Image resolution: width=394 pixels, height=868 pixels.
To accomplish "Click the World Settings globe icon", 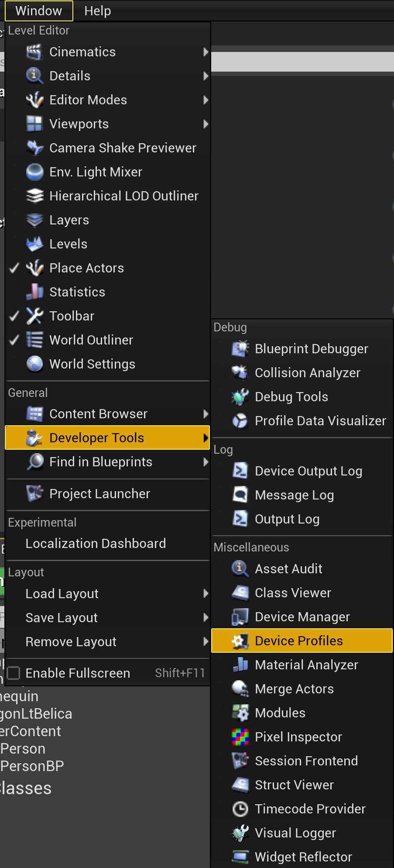I will 34,364.
